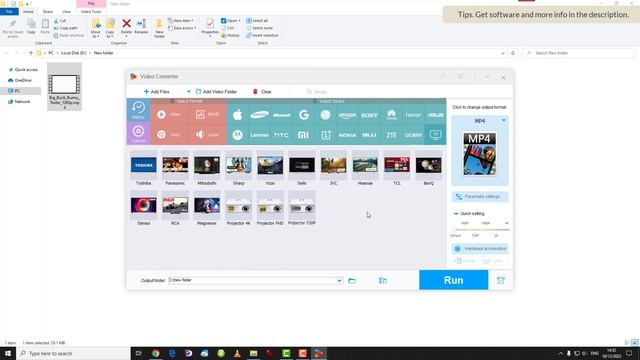Open the Video Tools tab in Explorer

pos(91,11)
